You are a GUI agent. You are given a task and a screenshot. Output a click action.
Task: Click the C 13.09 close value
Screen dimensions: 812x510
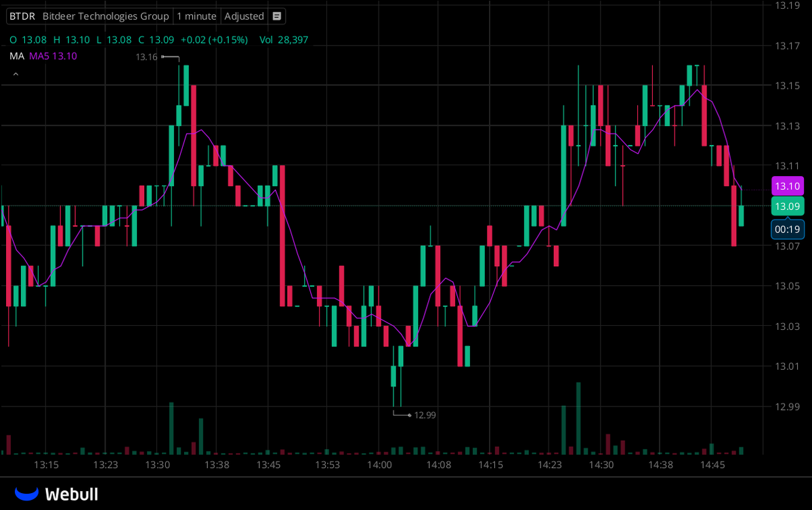pyautogui.click(x=156, y=40)
